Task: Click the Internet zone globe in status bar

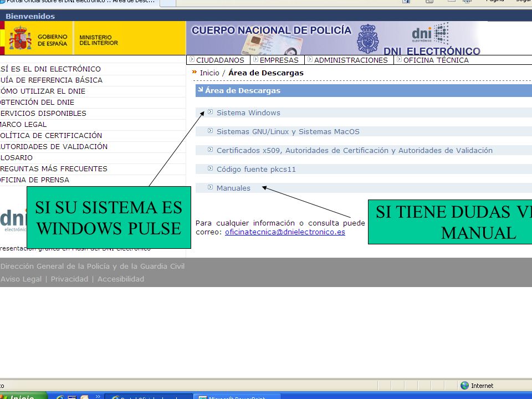Action: pos(464,386)
